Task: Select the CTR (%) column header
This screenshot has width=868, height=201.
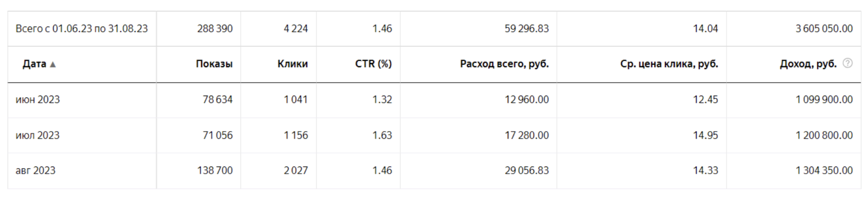Action: tap(373, 64)
